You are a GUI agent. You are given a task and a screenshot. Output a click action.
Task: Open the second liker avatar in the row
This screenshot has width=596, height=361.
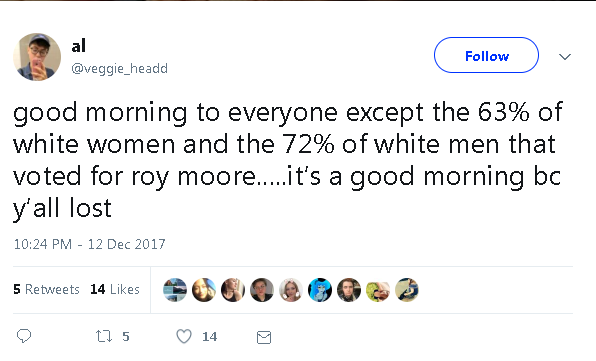click(204, 290)
